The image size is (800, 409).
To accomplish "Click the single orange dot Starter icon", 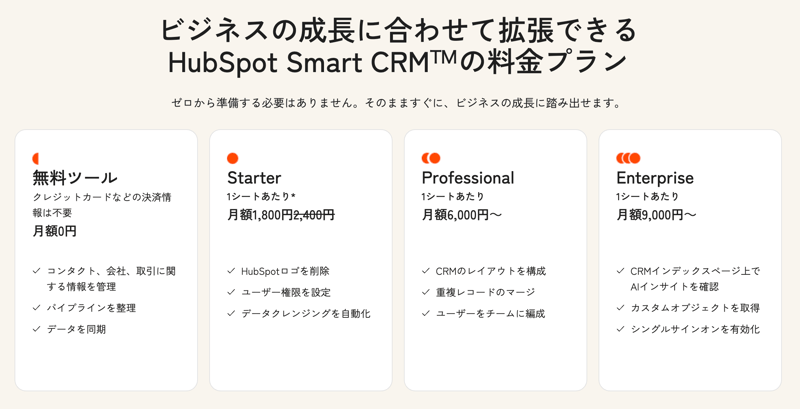I will point(232,158).
